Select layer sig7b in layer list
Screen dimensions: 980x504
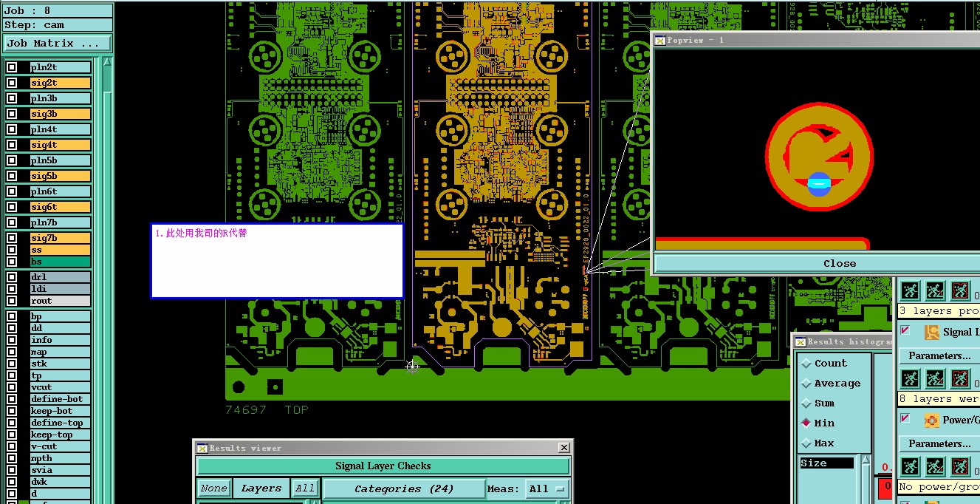[61, 238]
